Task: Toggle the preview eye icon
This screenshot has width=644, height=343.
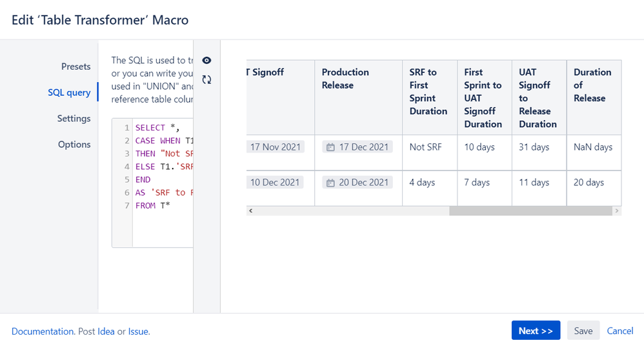Action: point(206,60)
